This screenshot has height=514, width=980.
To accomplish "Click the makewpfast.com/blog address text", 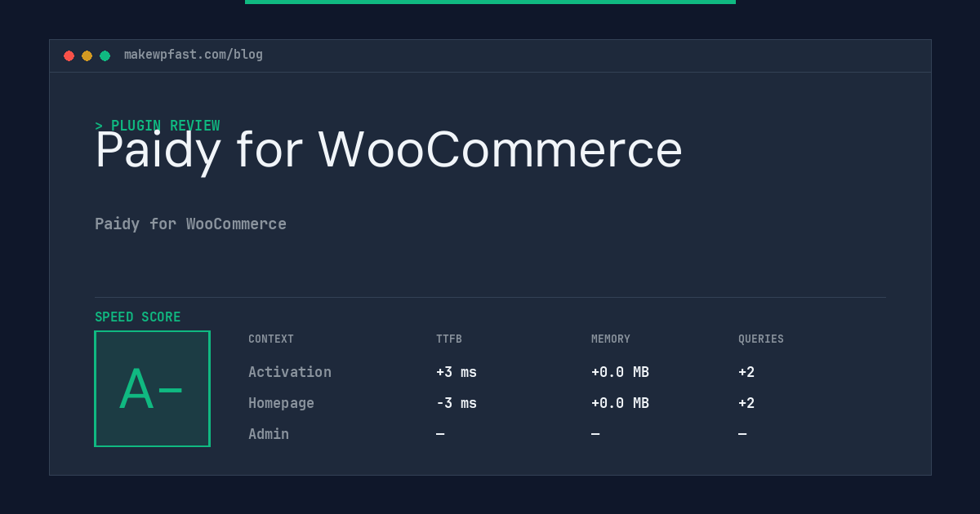I will point(194,55).
